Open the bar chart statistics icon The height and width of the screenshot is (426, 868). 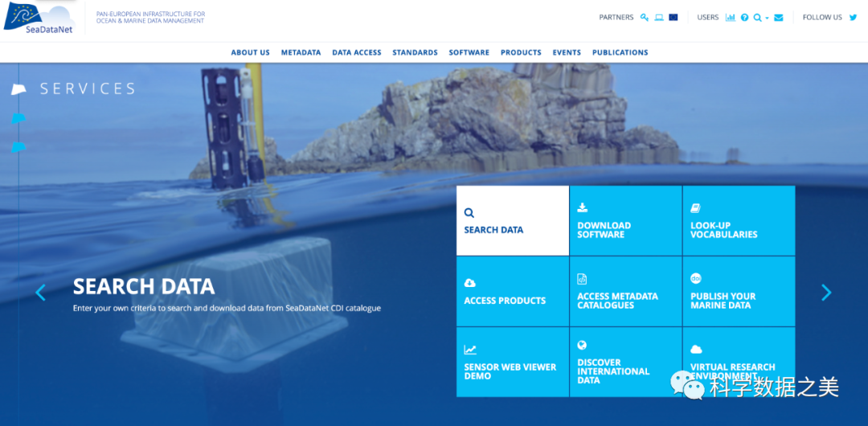(730, 17)
